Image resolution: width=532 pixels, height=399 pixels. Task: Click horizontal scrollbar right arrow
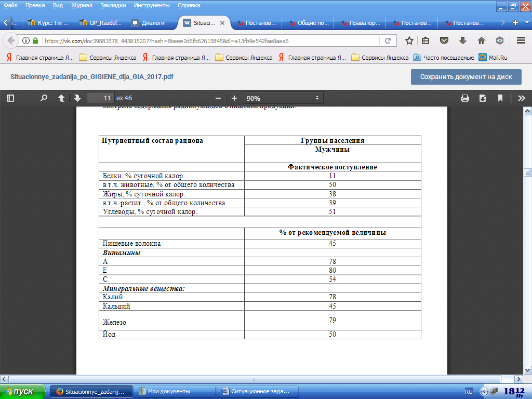coord(519,379)
